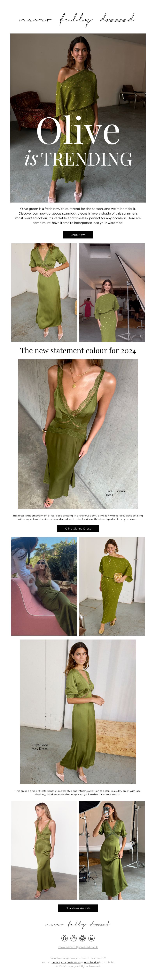Open the LinkedIn icon in footer
The width and height of the screenshot is (156, 980).
coord(91,938)
